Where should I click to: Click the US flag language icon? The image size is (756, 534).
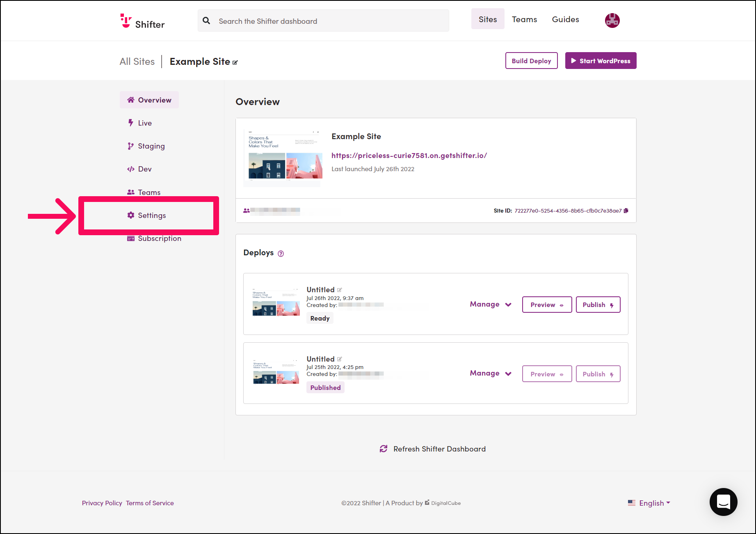point(632,503)
